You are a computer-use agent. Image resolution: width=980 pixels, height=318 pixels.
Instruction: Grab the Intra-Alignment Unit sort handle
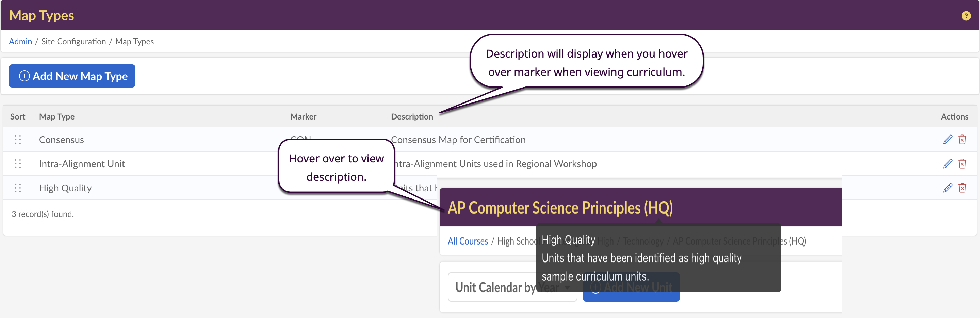[x=17, y=164]
